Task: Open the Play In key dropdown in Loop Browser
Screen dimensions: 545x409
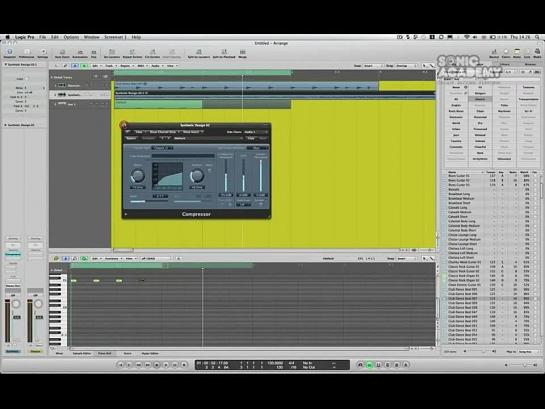Action: tap(529, 352)
